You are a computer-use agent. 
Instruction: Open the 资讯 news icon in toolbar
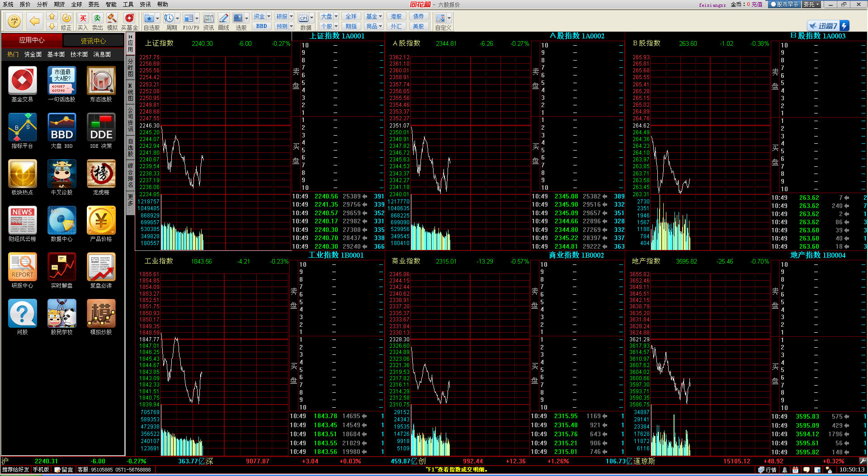coord(208,21)
